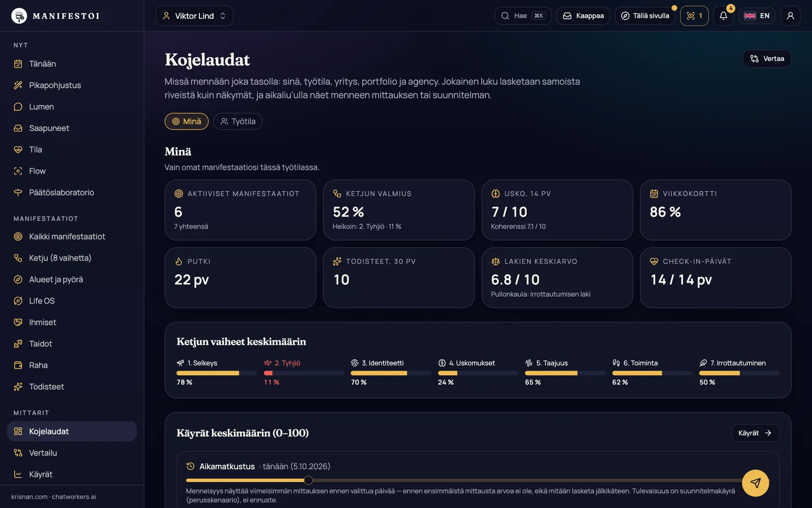
Task: Select the Minä tab
Action: (x=186, y=121)
